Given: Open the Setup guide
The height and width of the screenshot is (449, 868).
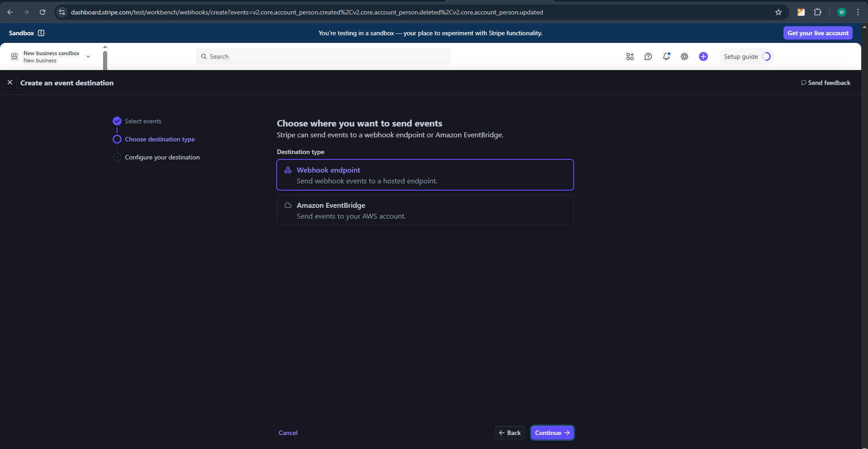Looking at the screenshot, I should click(746, 56).
